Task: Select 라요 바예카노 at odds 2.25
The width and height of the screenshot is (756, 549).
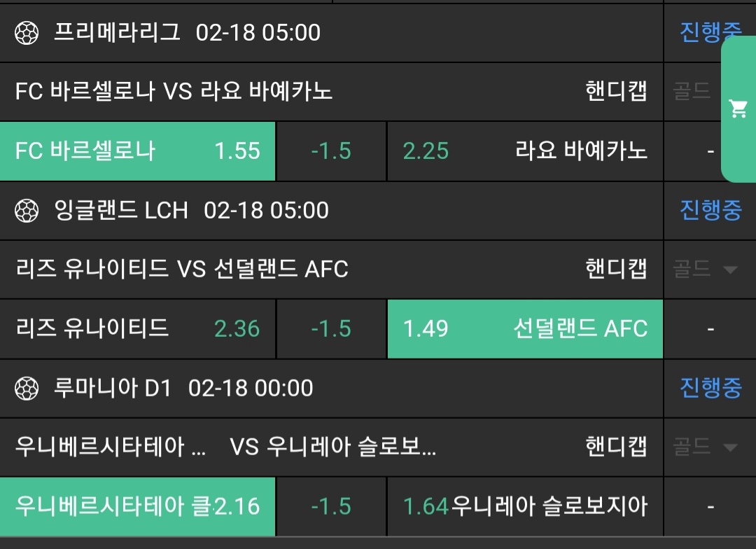Action: (525, 151)
